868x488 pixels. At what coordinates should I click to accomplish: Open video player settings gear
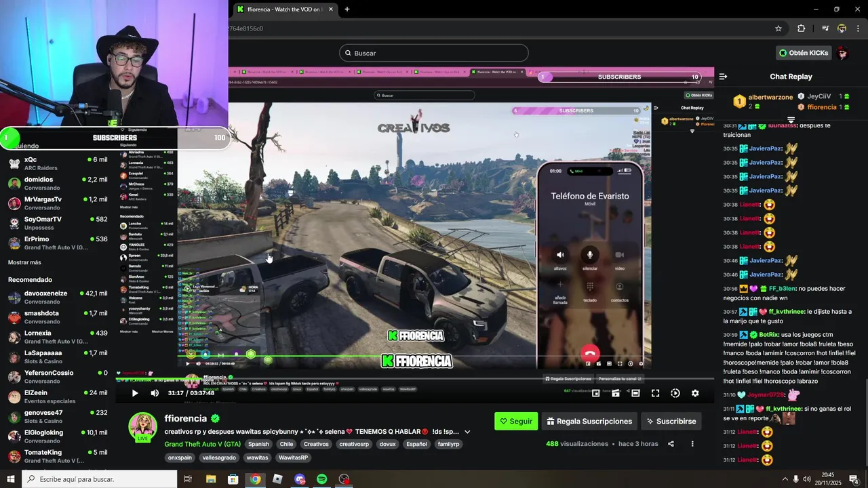pos(695,393)
